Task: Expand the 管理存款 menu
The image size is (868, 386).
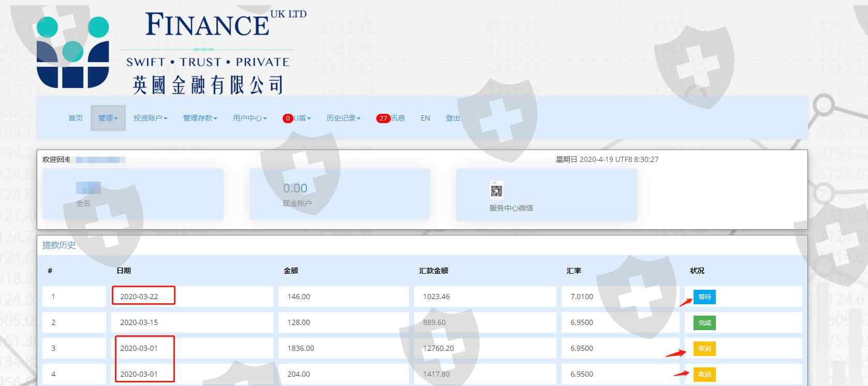Action: pyautogui.click(x=200, y=118)
